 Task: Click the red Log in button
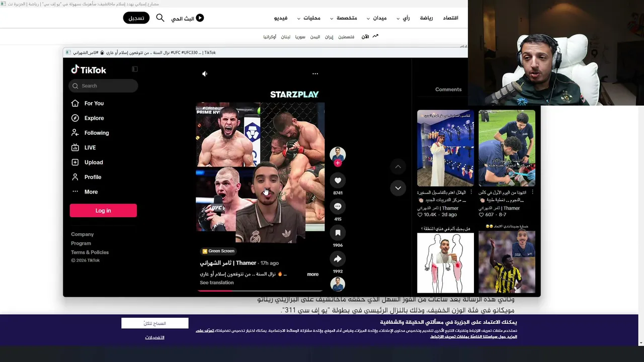(103, 211)
